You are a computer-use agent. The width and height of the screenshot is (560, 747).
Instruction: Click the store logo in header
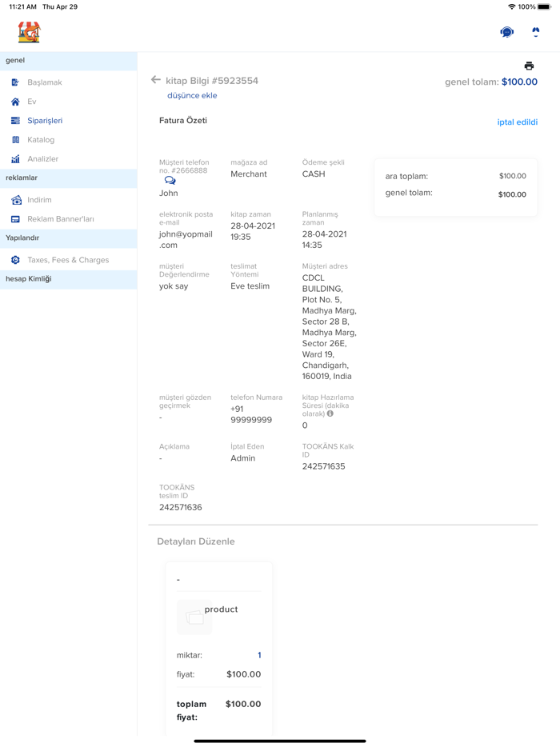click(x=29, y=32)
